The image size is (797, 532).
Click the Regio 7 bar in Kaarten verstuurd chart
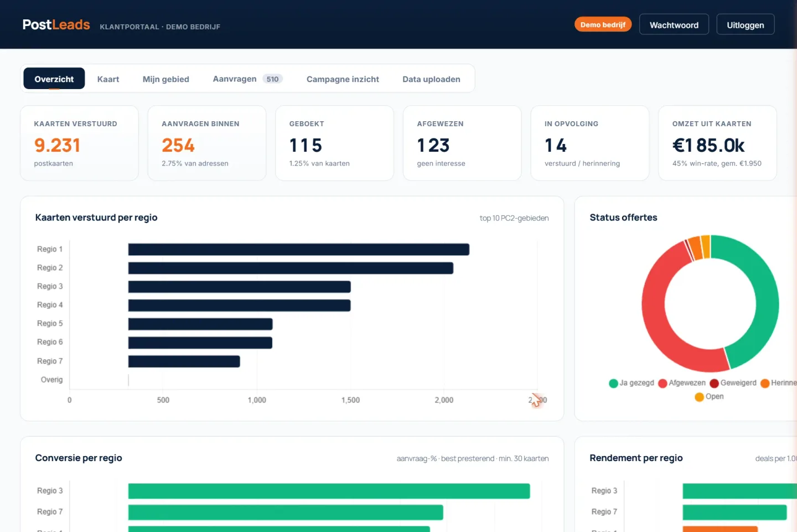(184, 361)
